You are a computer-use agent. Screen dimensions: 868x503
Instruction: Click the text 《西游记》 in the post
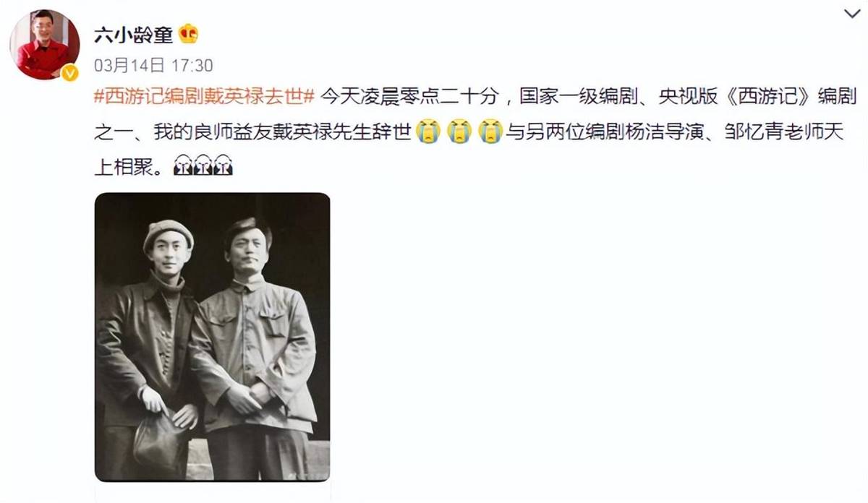point(764,97)
